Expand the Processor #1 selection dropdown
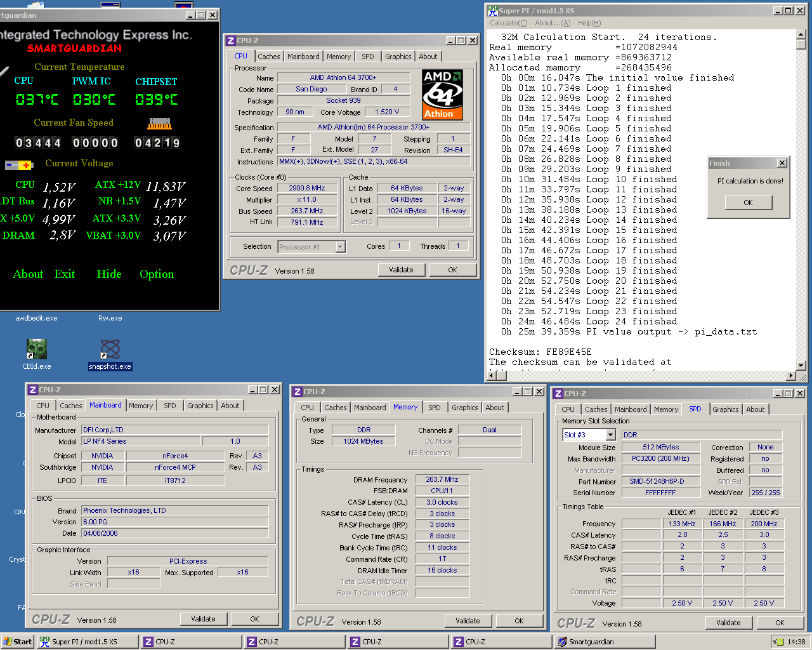 [x=341, y=247]
